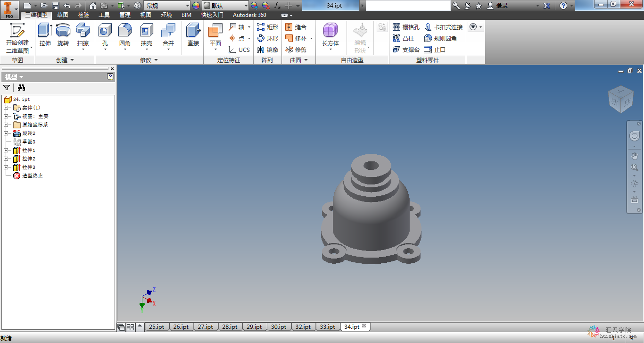Select Circular pattern (环形)
Viewport: 644px width, 343px height.
[267, 38]
